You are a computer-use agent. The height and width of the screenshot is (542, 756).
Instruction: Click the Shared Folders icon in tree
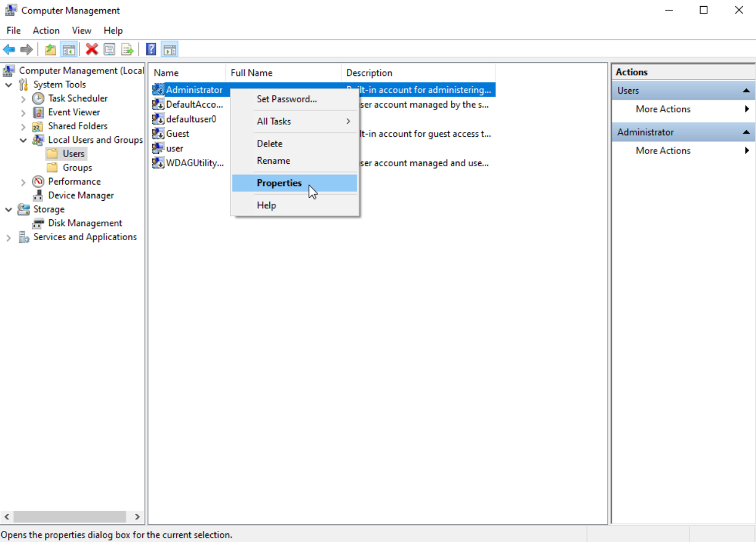coord(38,126)
